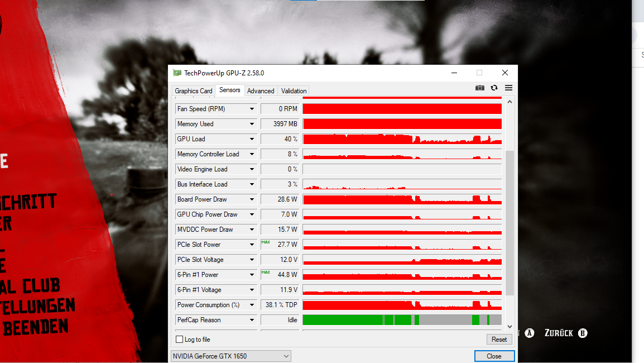Screen dimensions: 644x363
Task: Refresh sensor readings with the refresh icon
Action: 494,88
